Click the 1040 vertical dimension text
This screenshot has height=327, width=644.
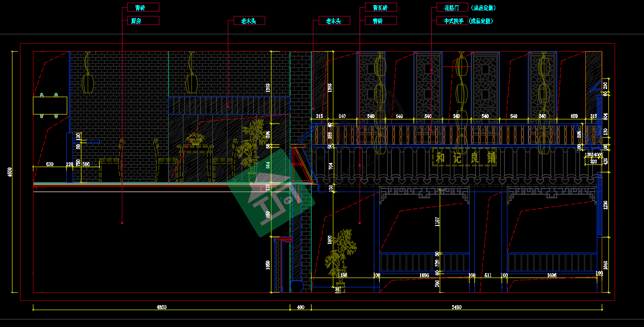[x=605, y=266]
